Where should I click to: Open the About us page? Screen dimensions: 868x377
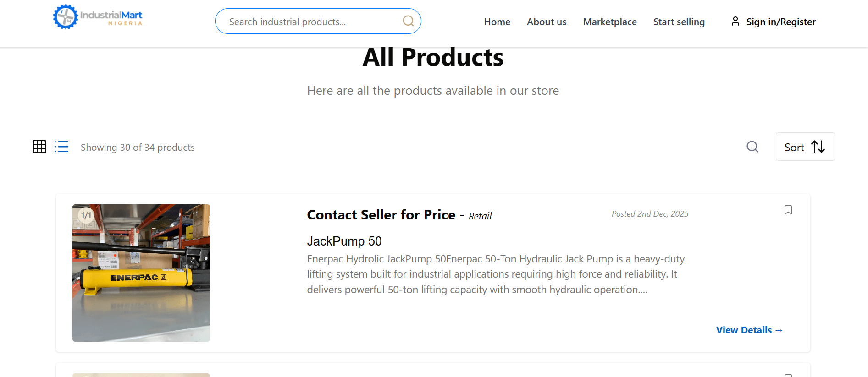(547, 22)
